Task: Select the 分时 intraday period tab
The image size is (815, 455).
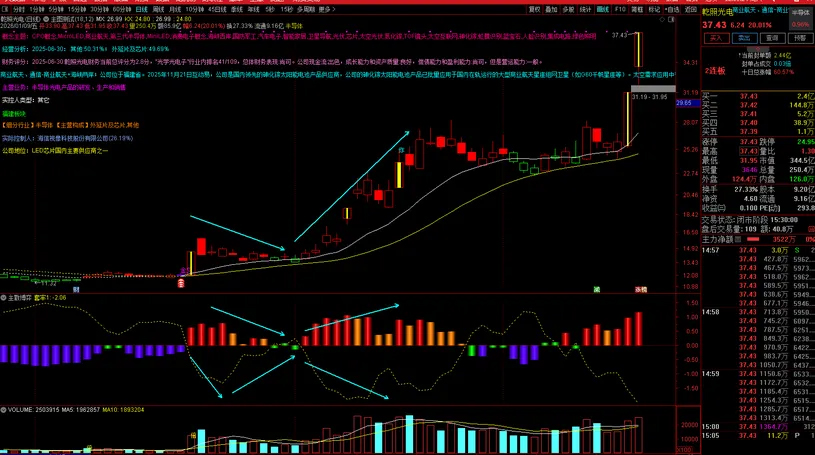Action: tap(19, 9)
